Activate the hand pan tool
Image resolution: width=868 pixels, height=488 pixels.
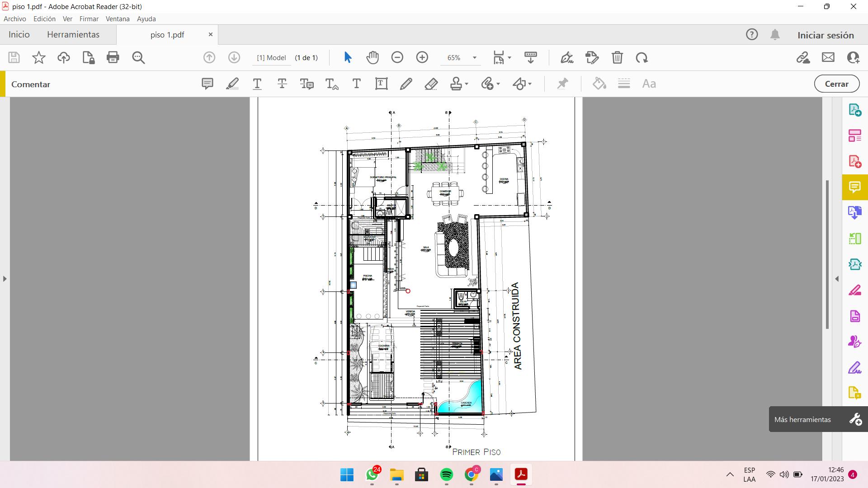click(x=373, y=57)
